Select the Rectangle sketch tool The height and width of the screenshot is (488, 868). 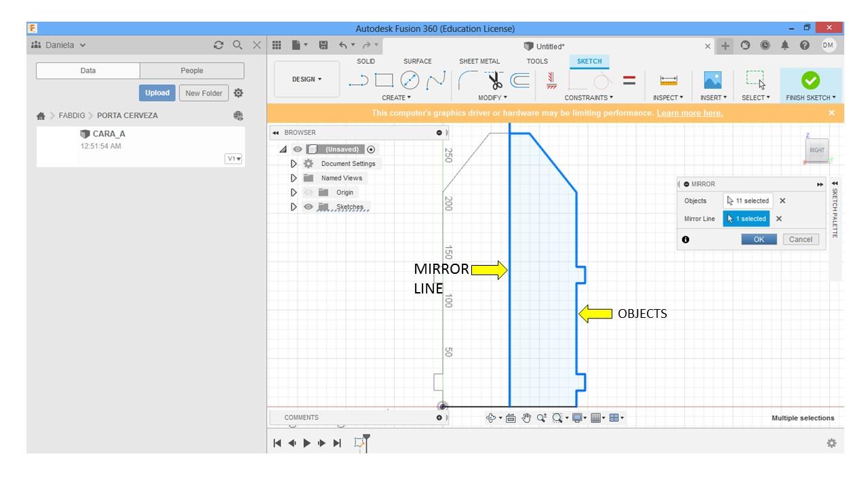click(x=384, y=81)
